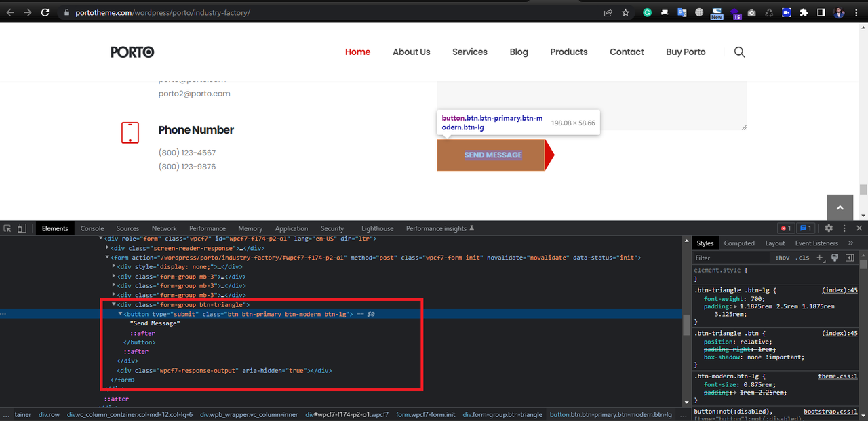868x421 pixels.
Task: Open the Computed styles tab
Action: (739, 243)
